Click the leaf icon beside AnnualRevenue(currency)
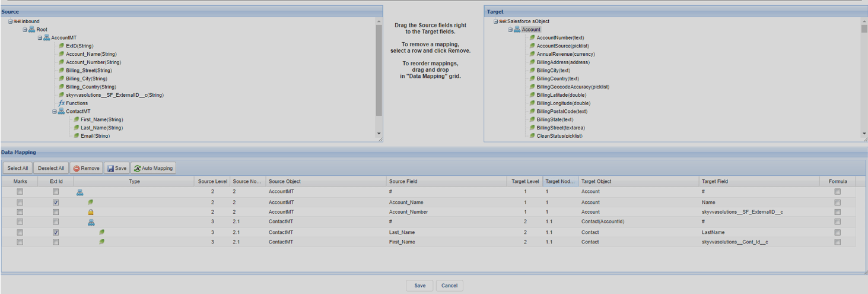Viewport: 868px width, 294px height. pyautogui.click(x=532, y=54)
